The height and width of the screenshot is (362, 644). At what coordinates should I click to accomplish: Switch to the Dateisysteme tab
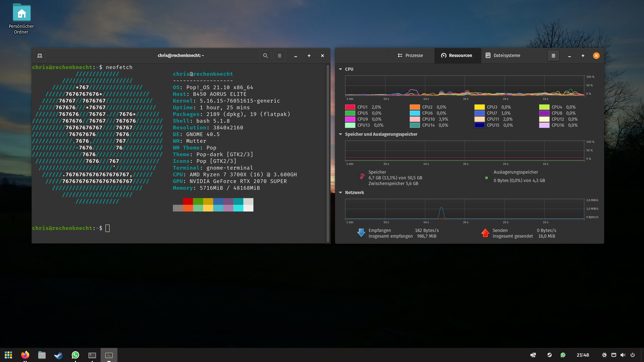coord(503,55)
